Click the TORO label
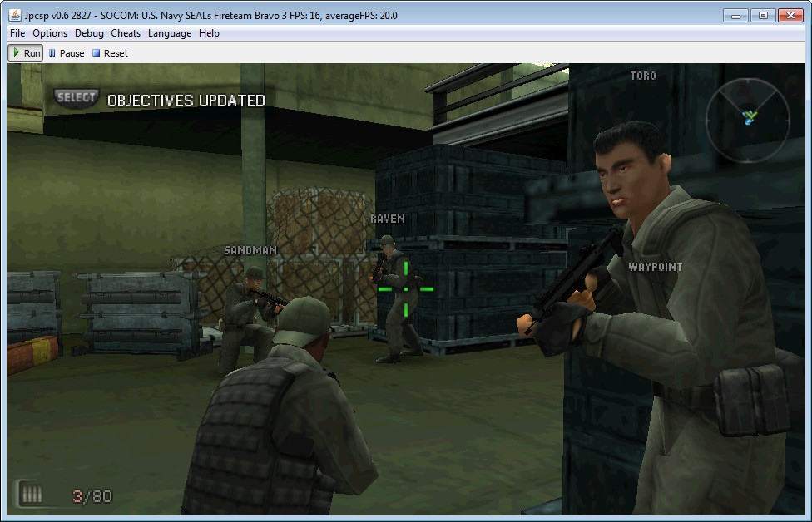812x522 pixels. point(643,76)
